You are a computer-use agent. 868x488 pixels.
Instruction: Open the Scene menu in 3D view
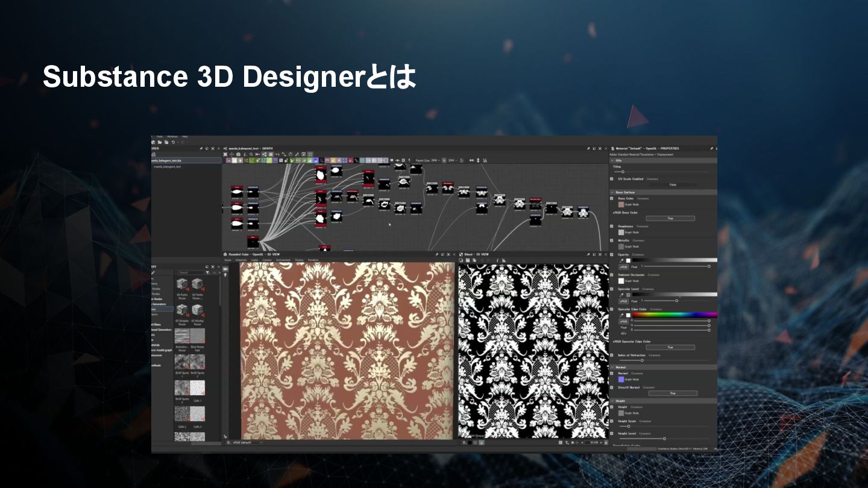[228, 260]
